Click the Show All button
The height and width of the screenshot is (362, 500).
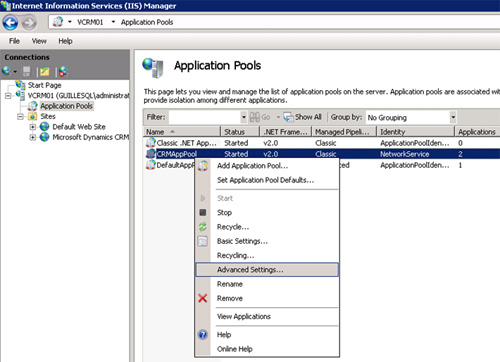pyautogui.click(x=302, y=117)
